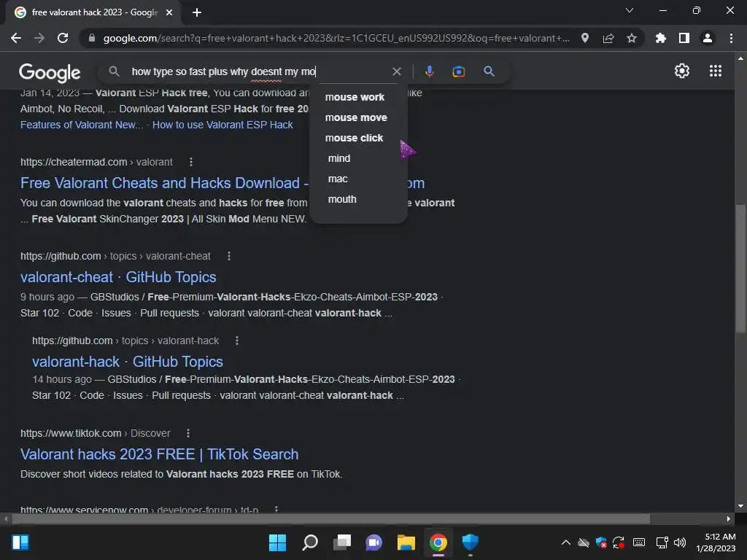The image size is (747, 560).
Task: Share this page via the share icon
Action: point(608,38)
